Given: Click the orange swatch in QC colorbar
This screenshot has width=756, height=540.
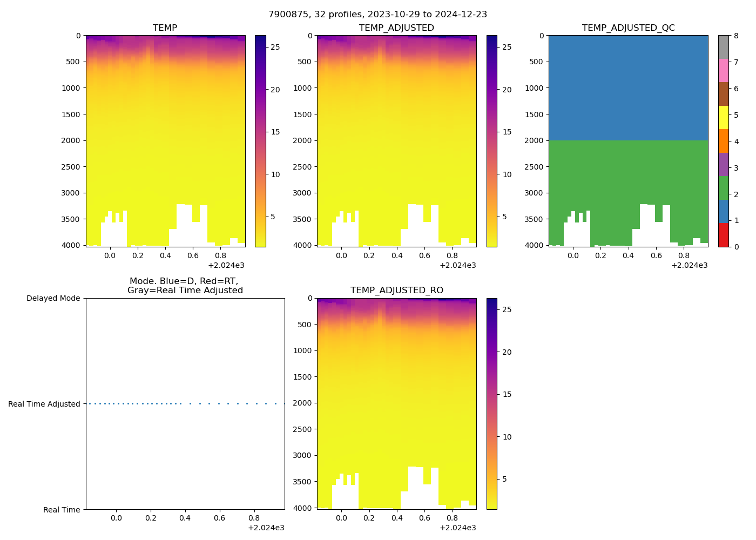Looking at the screenshot, I should pos(723,141).
